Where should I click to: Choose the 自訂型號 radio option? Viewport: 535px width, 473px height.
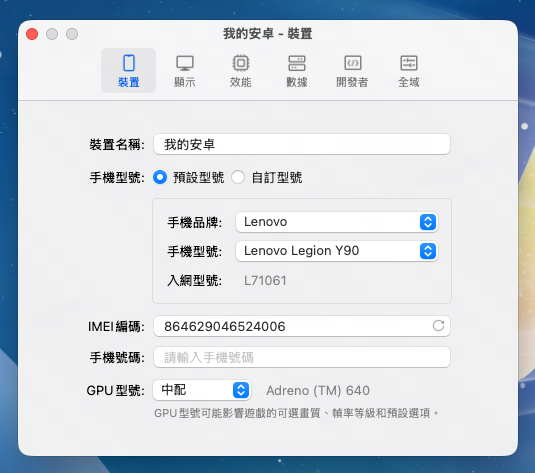238,177
